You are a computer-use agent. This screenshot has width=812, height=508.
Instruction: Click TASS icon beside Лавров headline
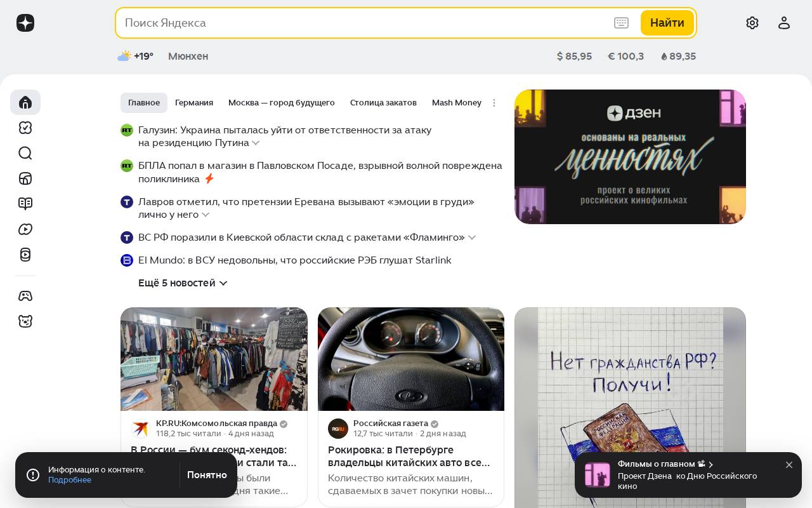click(127, 202)
